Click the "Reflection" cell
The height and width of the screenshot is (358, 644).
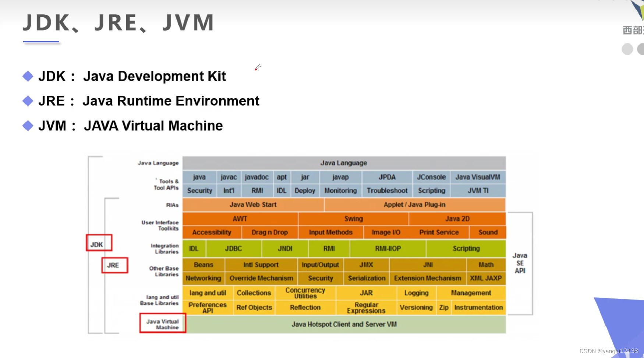point(305,308)
